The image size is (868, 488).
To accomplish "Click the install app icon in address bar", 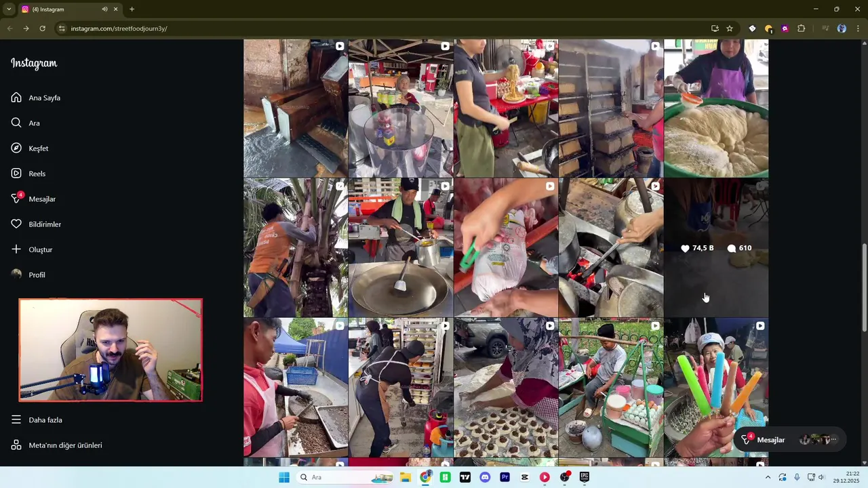I will [715, 28].
